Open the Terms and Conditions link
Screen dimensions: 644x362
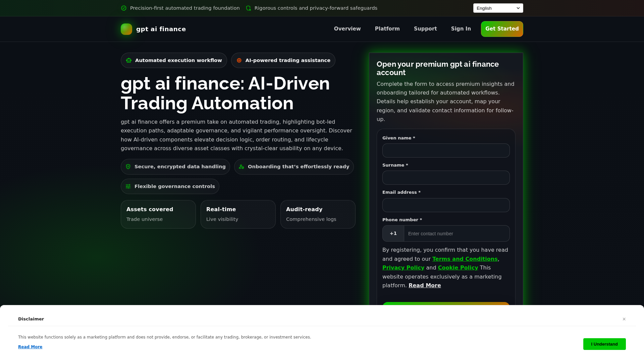coord(465,259)
